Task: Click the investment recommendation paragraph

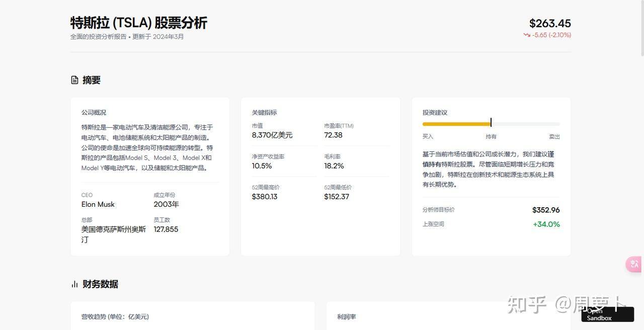Action: click(491, 170)
